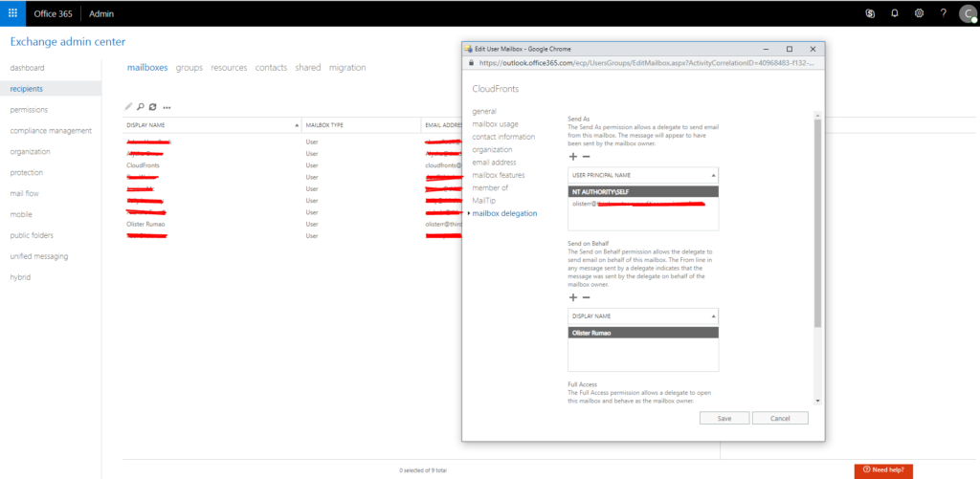Add a delegate under Send on Behalf
The height and width of the screenshot is (479, 980).
pos(573,297)
